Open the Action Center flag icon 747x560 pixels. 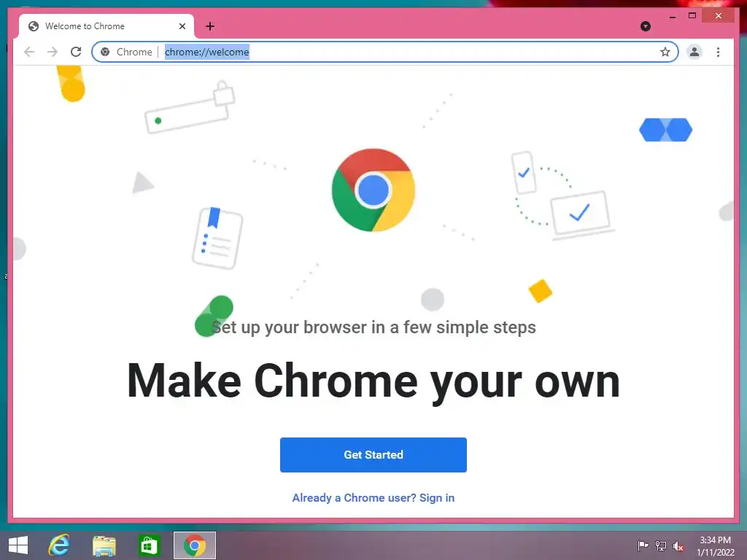tap(643, 545)
